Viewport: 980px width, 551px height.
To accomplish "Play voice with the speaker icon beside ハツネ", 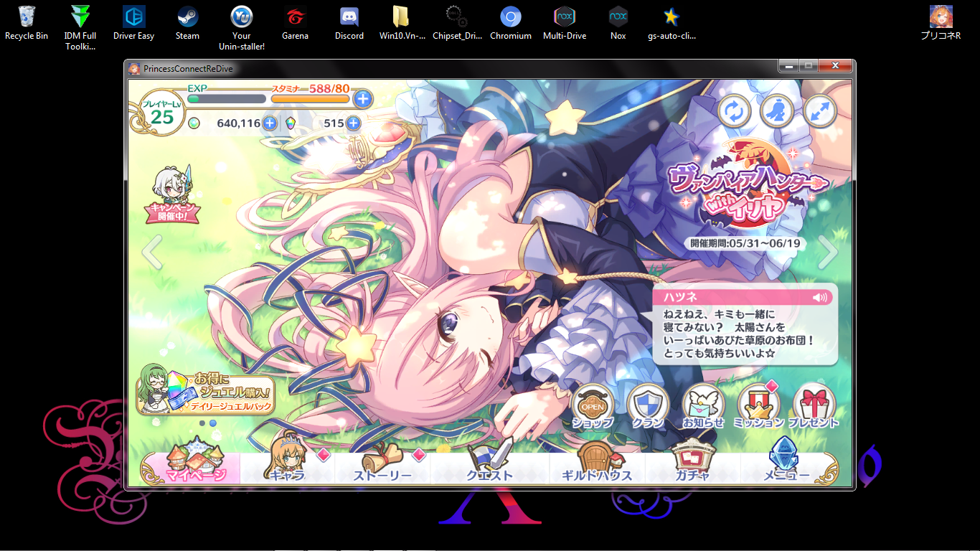I will pos(820,297).
